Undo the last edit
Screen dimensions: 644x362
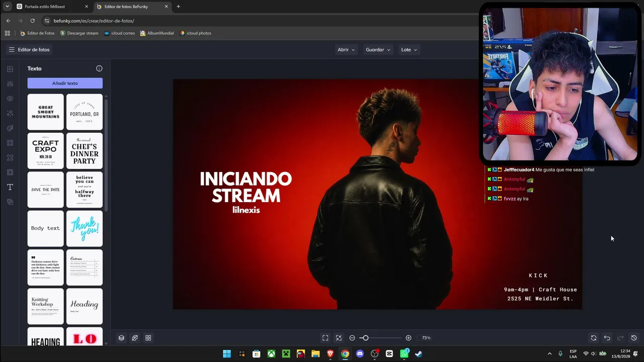click(x=607, y=338)
